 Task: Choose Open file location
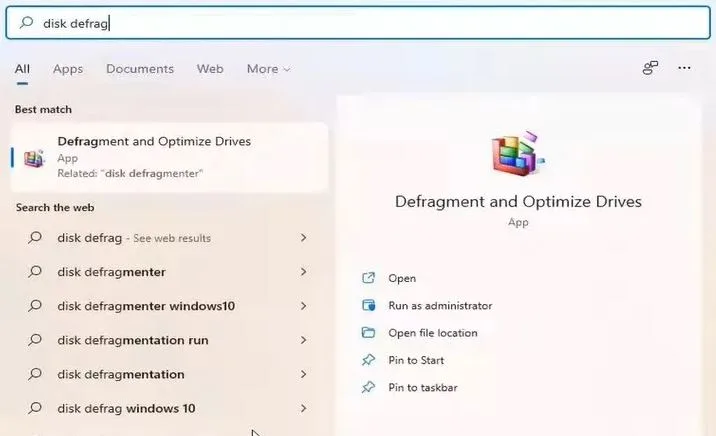[x=433, y=333]
